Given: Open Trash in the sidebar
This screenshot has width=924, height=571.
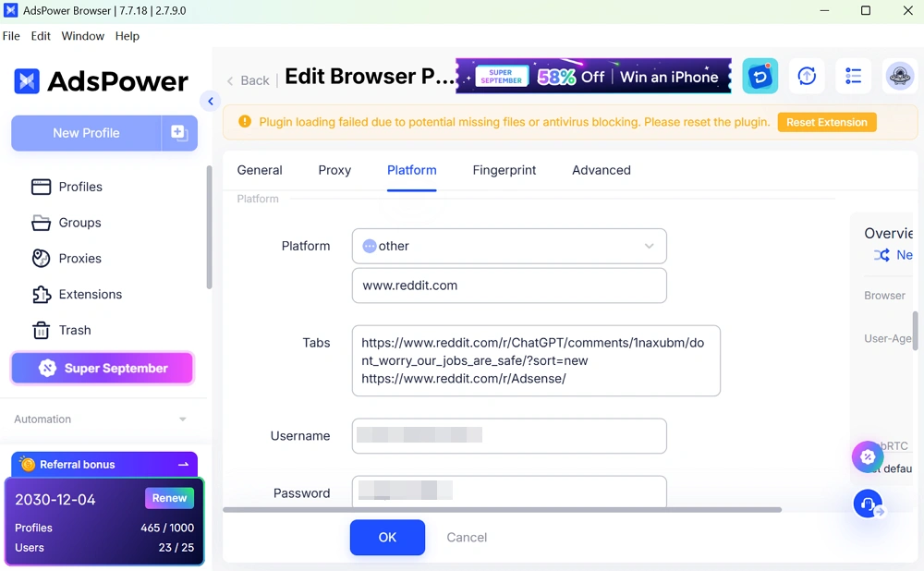Looking at the screenshot, I should coord(61,331).
